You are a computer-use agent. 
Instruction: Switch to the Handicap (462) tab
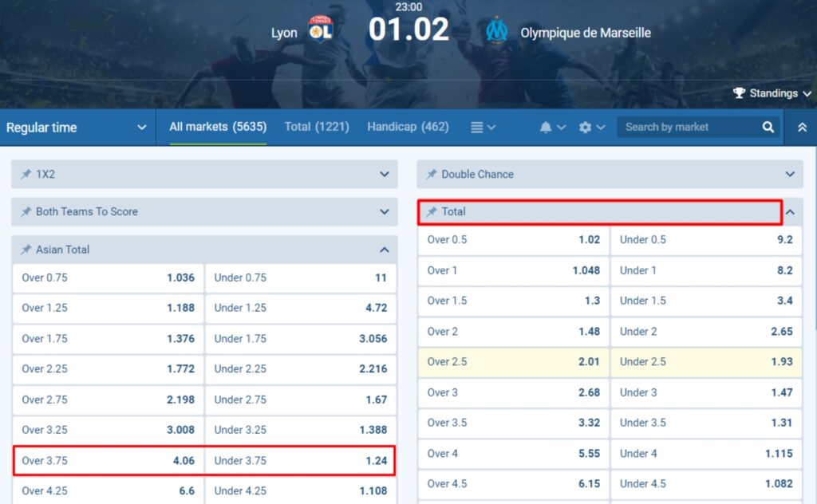408,127
